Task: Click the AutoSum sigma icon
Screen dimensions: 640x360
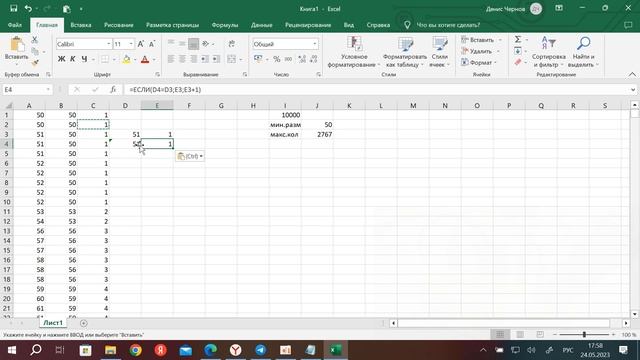Action: pos(518,39)
